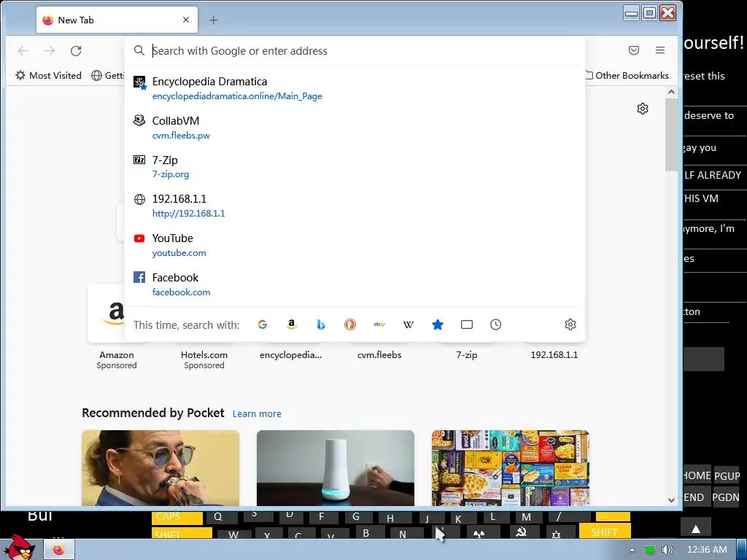747x560 pixels.
Task: Search bookmarks using the star icon
Action: (x=438, y=324)
